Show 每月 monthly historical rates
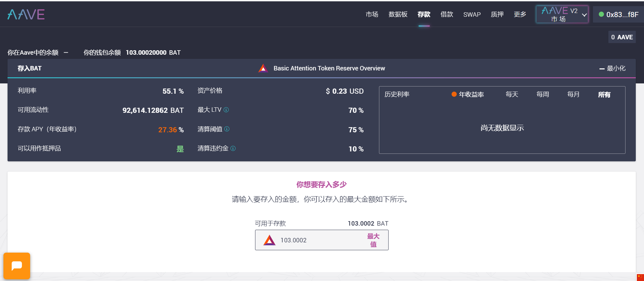This screenshot has width=644, height=281. tap(573, 94)
